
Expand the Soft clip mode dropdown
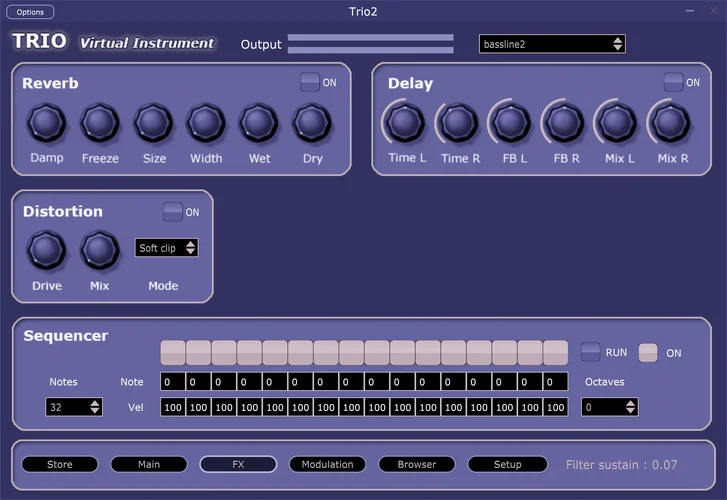coord(167,248)
